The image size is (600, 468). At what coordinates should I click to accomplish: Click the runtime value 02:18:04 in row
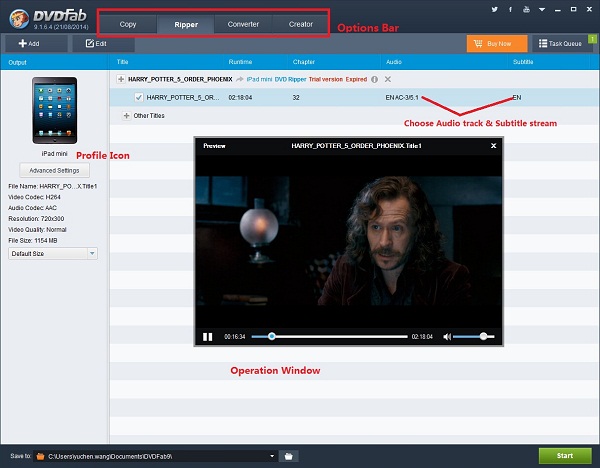coord(240,98)
